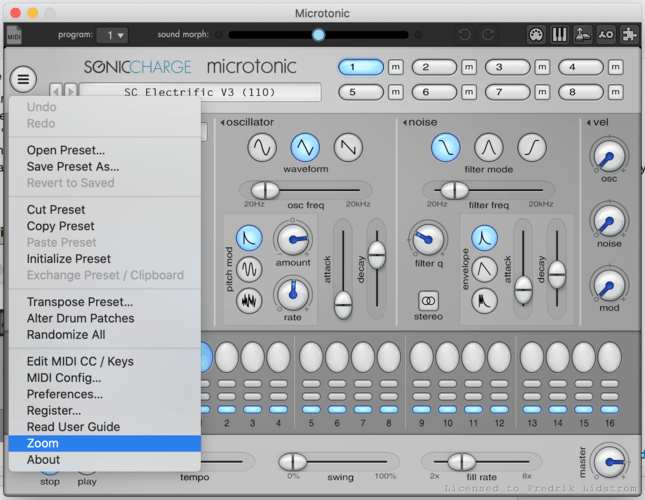Screen dimensions: 645x500
Task: Click the fill rate slider handle
Action: coord(462,462)
